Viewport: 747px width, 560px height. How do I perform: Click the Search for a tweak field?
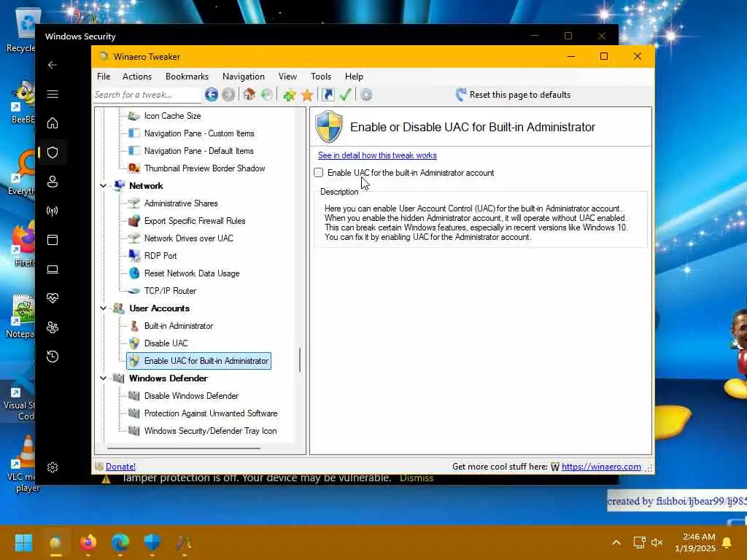146,95
